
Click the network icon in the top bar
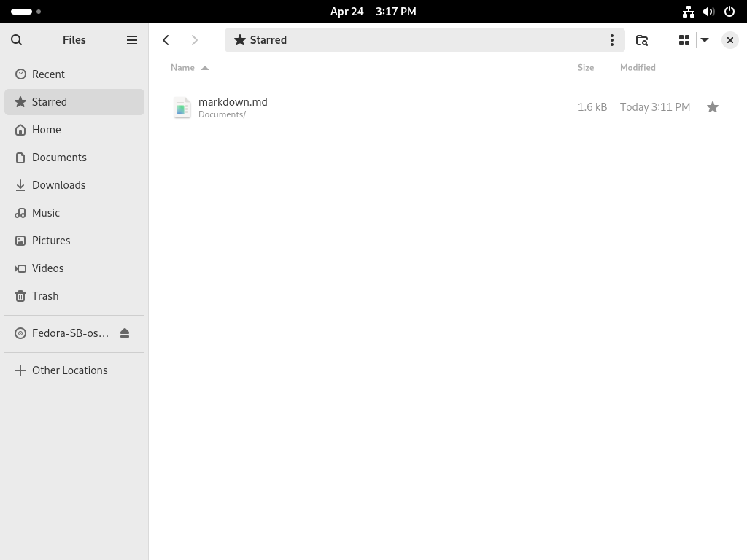click(x=689, y=12)
